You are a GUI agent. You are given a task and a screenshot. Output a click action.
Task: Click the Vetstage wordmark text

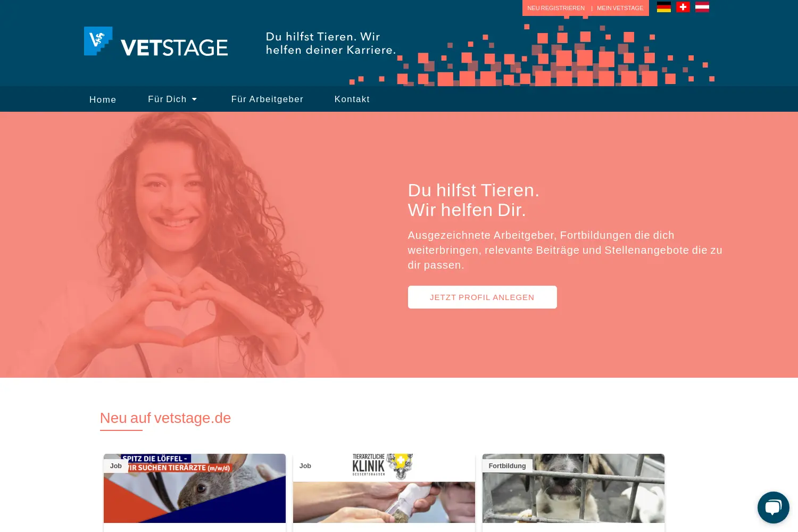coord(174,47)
